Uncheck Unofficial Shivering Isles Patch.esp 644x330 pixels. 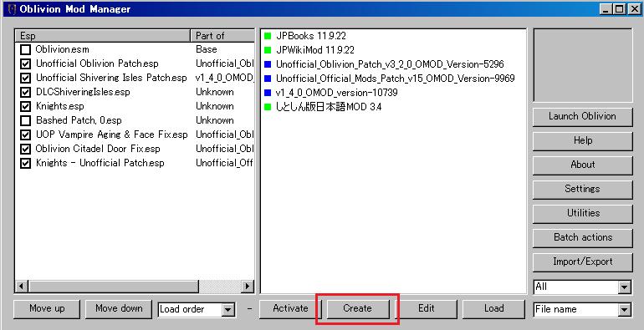(25, 78)
